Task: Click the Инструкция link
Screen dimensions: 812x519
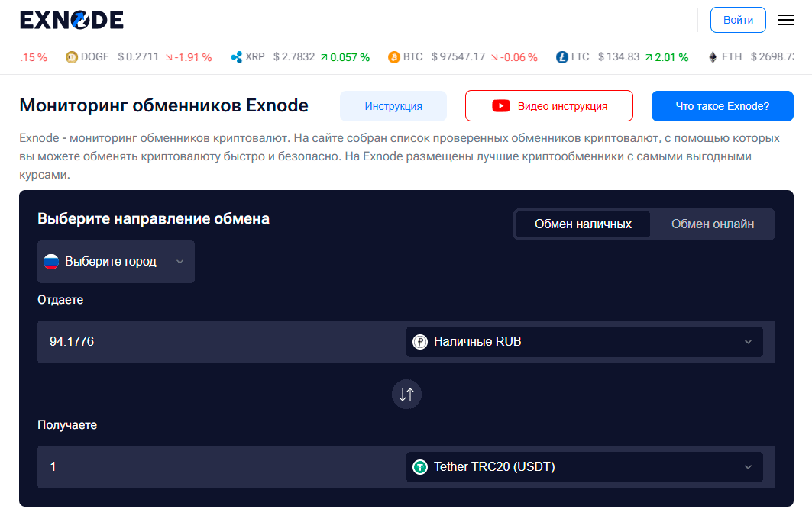Action: coord(393,106)
